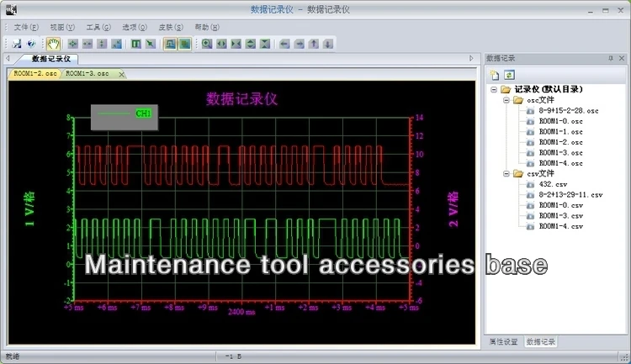
Task: Select ROOM1-4.osc in the tree
Action: (560, 163)
